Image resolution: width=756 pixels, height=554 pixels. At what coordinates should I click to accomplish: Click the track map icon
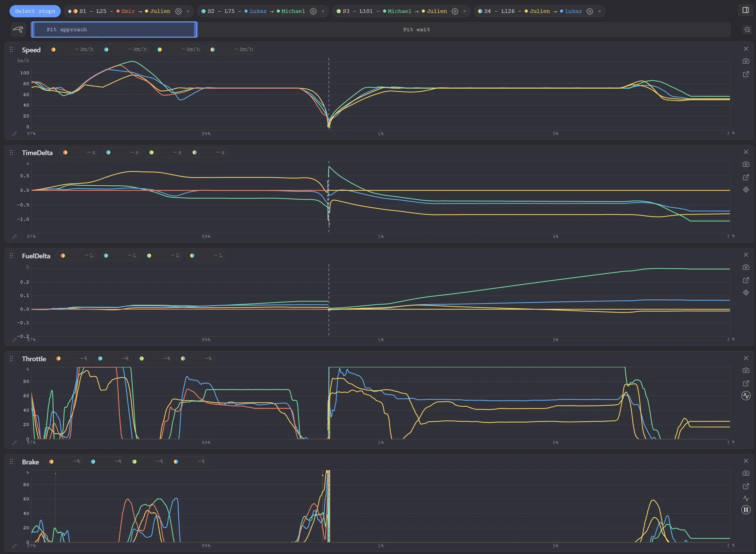coord(18,30)
